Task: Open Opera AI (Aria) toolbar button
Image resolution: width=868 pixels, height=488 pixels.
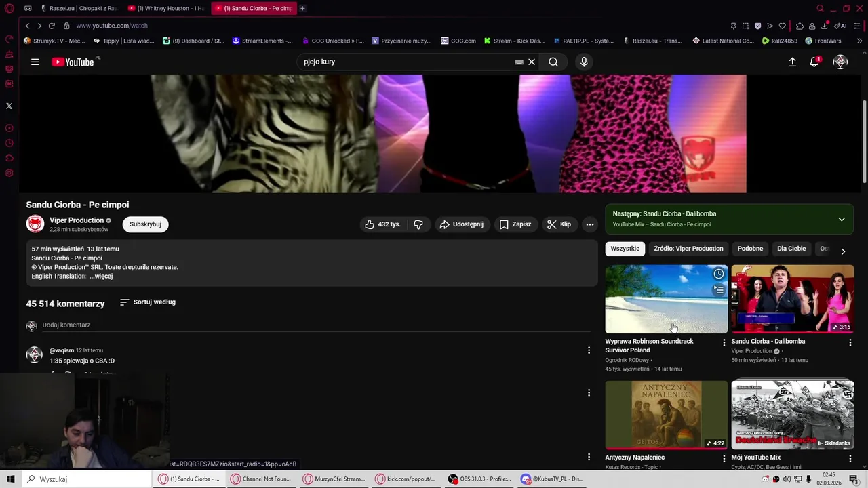Action: click(x=840, y=26)
